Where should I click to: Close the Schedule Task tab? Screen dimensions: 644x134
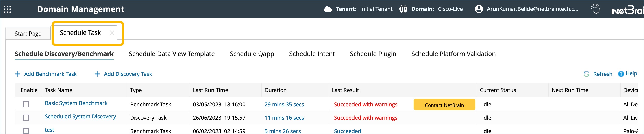click(112, 33)
